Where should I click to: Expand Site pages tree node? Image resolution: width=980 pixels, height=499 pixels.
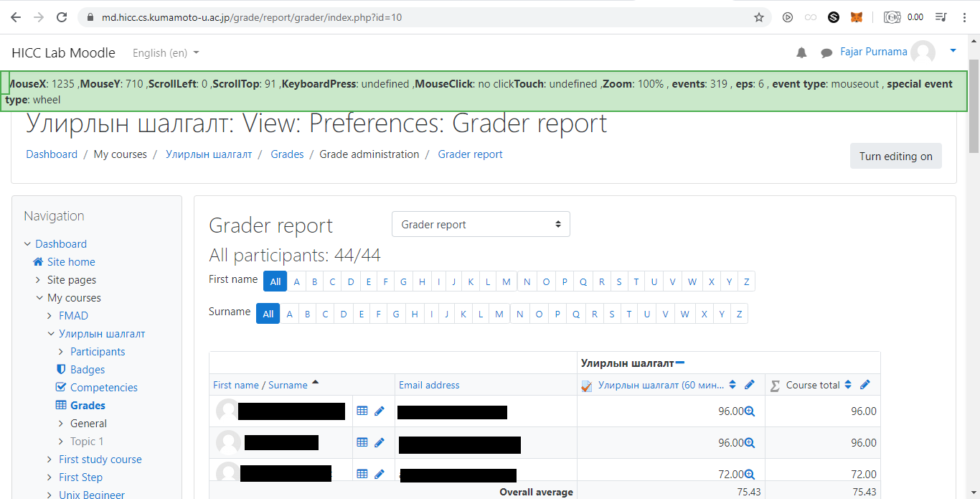coord(39,280)
